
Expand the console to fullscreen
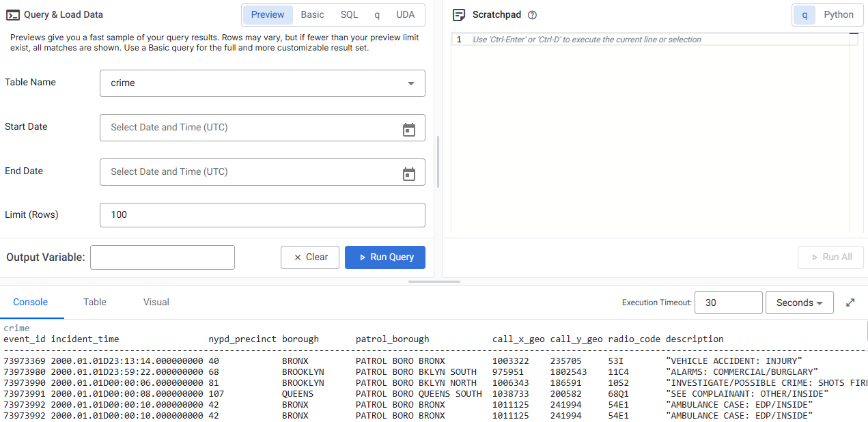pyautogui.click(x=850, y=302)
